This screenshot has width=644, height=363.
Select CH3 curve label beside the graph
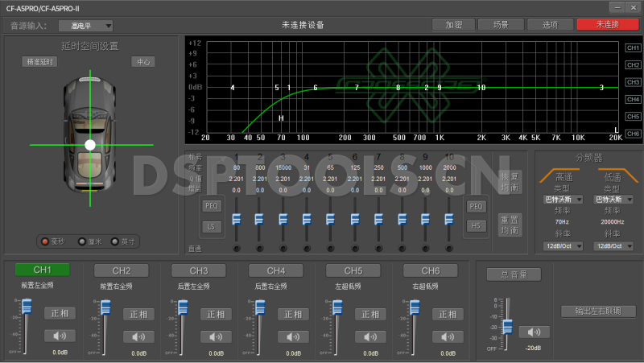pos(633,82)
